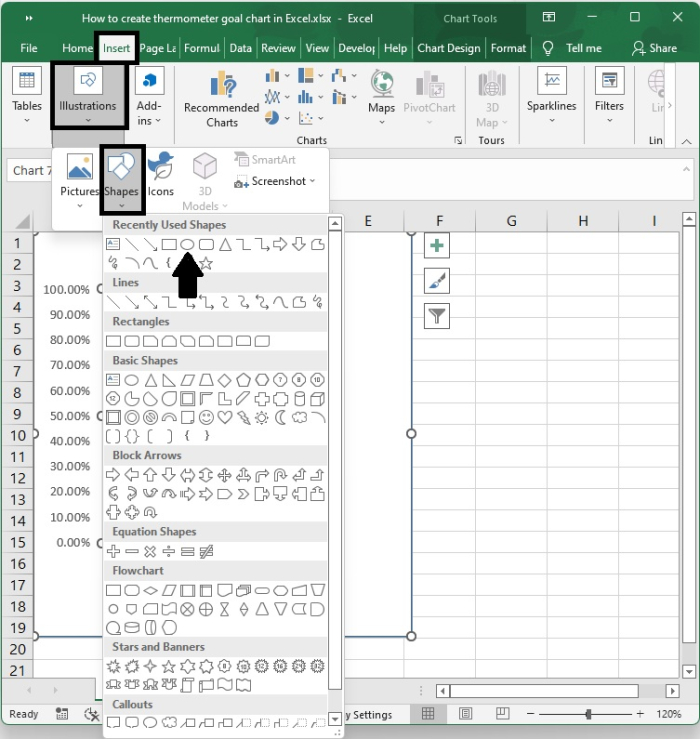The image size is (700, 739).
Task: Click the horizontal sheet scrollbar
Action: (x=544, y=691)
